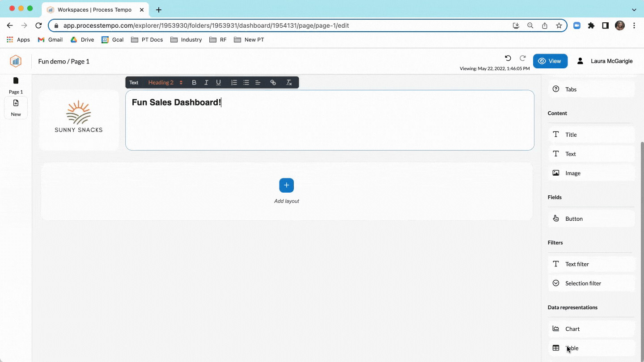
Task: Open text alignment options
Action: click(x=258, y=82)
